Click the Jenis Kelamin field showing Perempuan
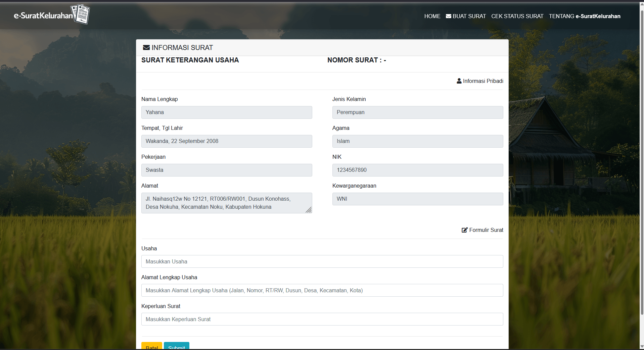 point(418,112)
